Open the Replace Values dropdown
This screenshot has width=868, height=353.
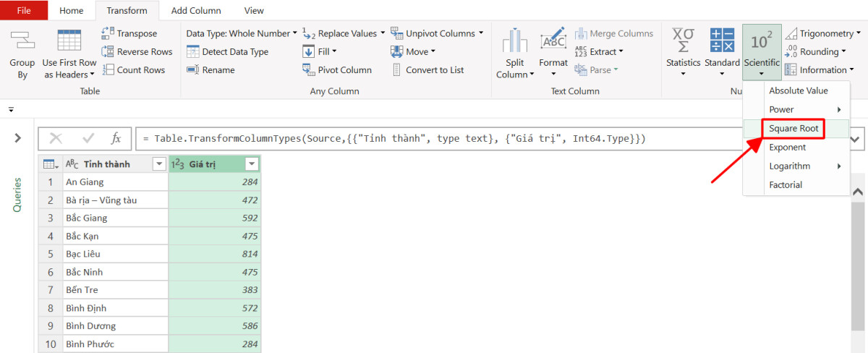point(343,33)
